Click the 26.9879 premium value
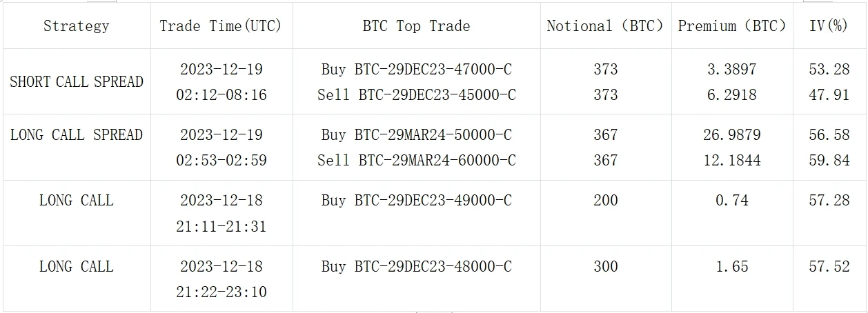 [732, 134]
